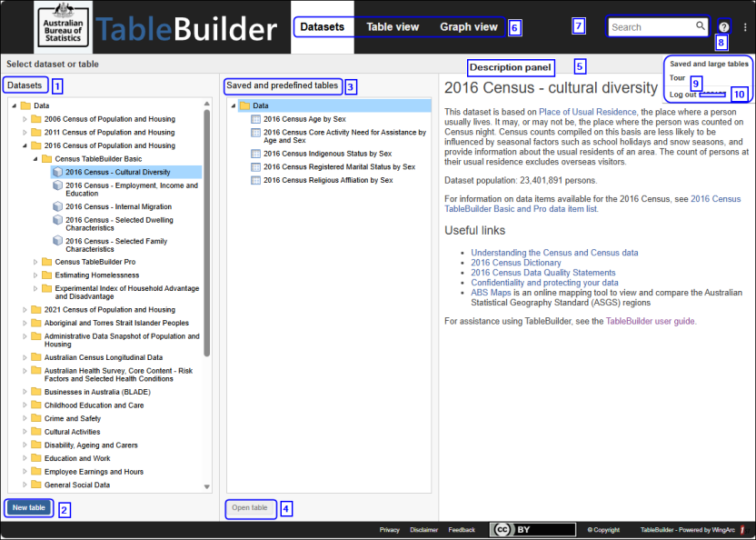Image resolution: width=756 pixels, height=540 pixels.
Task: Click folder icon of Census TableBuilder Basic
Action: tap(46, 159)
